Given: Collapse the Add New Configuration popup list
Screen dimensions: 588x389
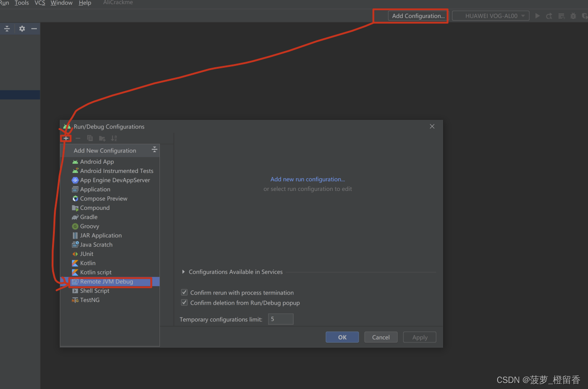Looking at the screenshot, I should [154, 150].
